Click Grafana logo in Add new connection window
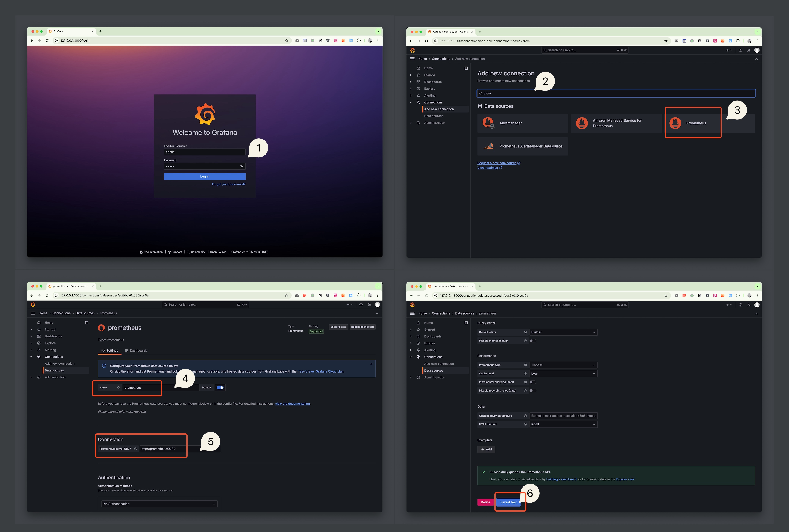Image resolution: width=789 pixels, height=532 pixels. click(412, 50)
